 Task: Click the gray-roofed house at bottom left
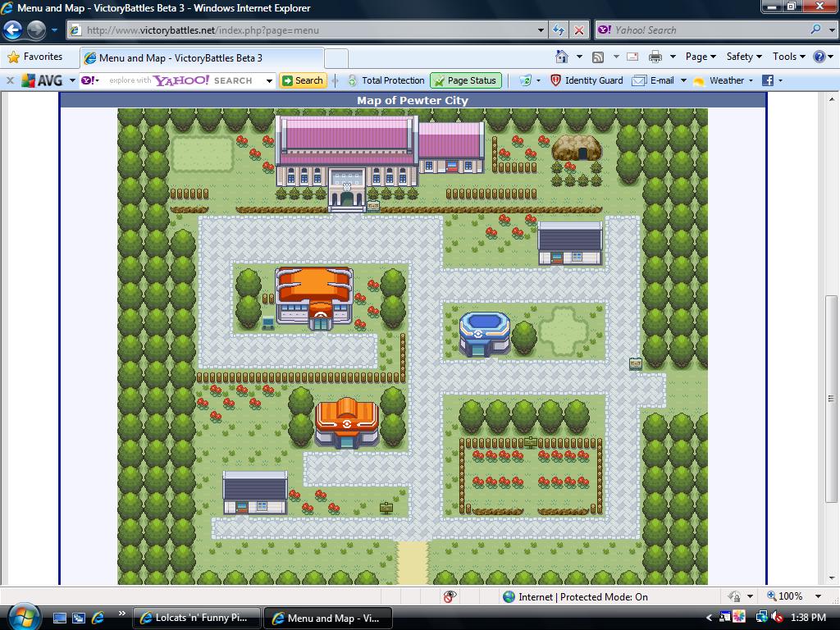point(255,493)
